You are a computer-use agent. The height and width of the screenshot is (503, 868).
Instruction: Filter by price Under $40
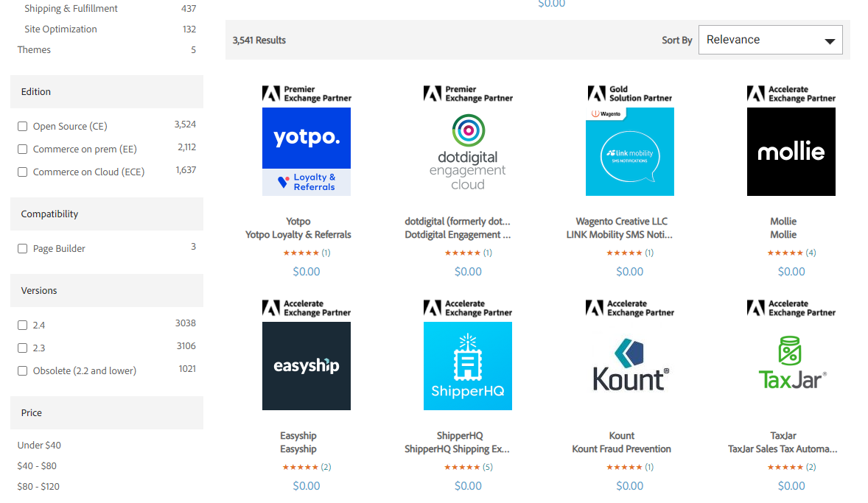39,446
